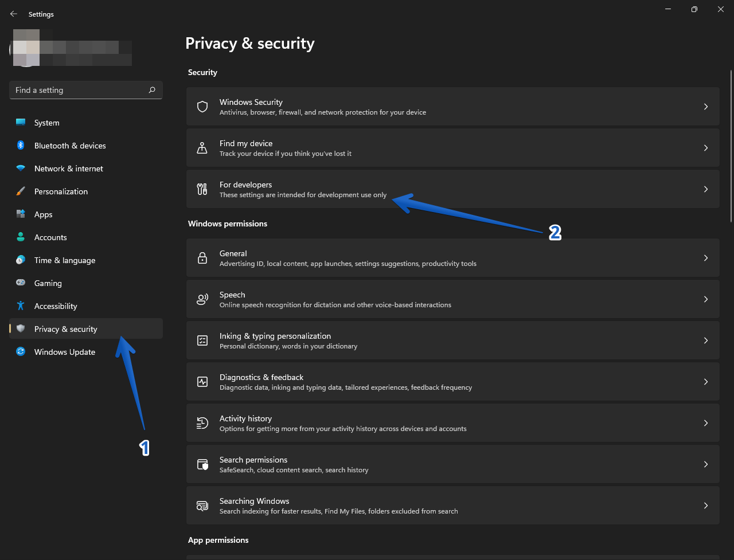The image size is (734, 560).
Task: Select Find my device title
Action: (x=246, y=143)
